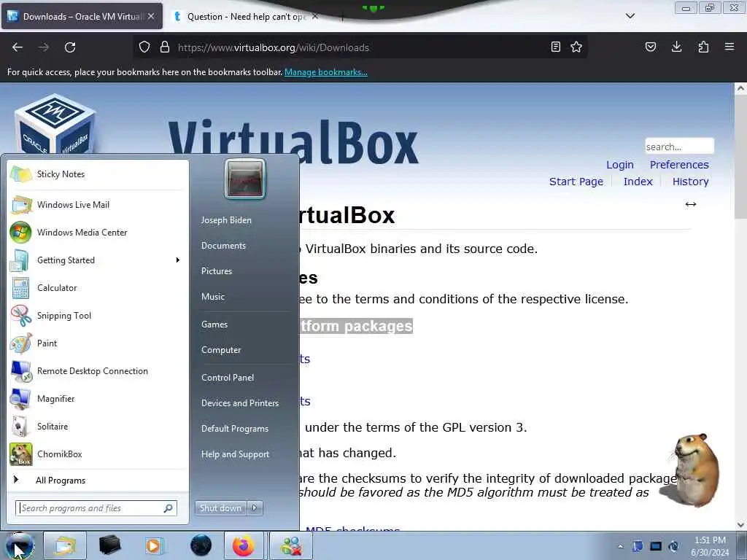Open Computer from Start menu

point(221,350)
